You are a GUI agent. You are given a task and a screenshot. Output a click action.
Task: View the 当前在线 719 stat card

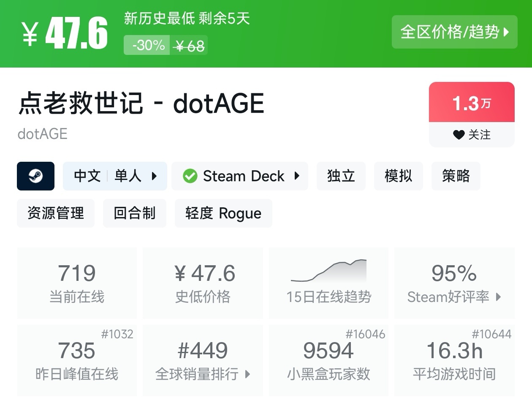pyautogui.click(x=77, y=283)
